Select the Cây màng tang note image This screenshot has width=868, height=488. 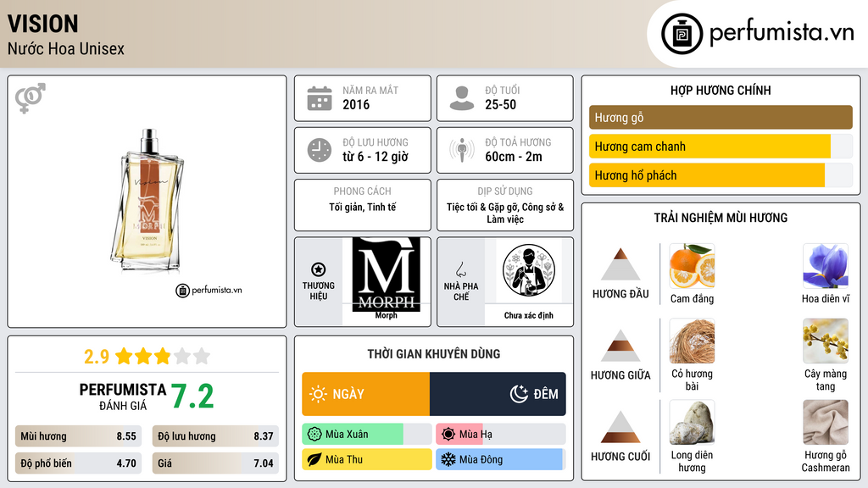826,341
